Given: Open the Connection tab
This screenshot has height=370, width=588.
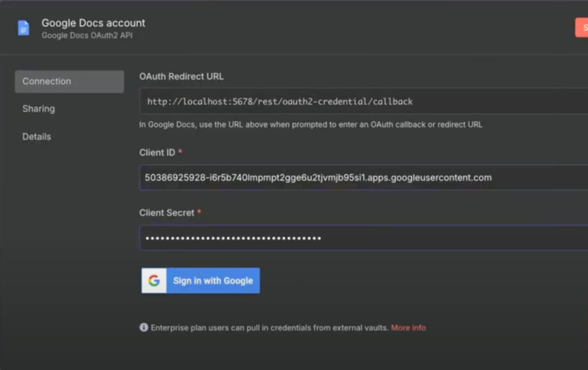Looking at the screenshot, I should [x=69, y=81].
